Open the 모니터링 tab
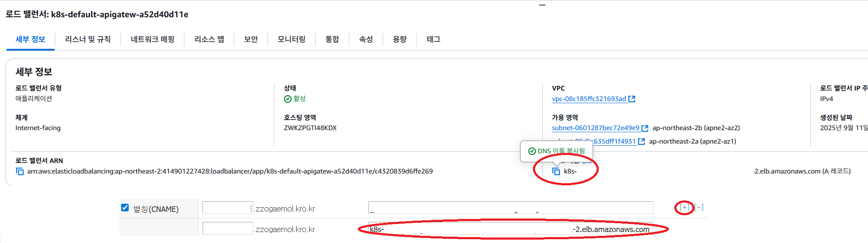The width and height of the screenshot is (868, 243). pyautogui.click(x=291, y=39)
